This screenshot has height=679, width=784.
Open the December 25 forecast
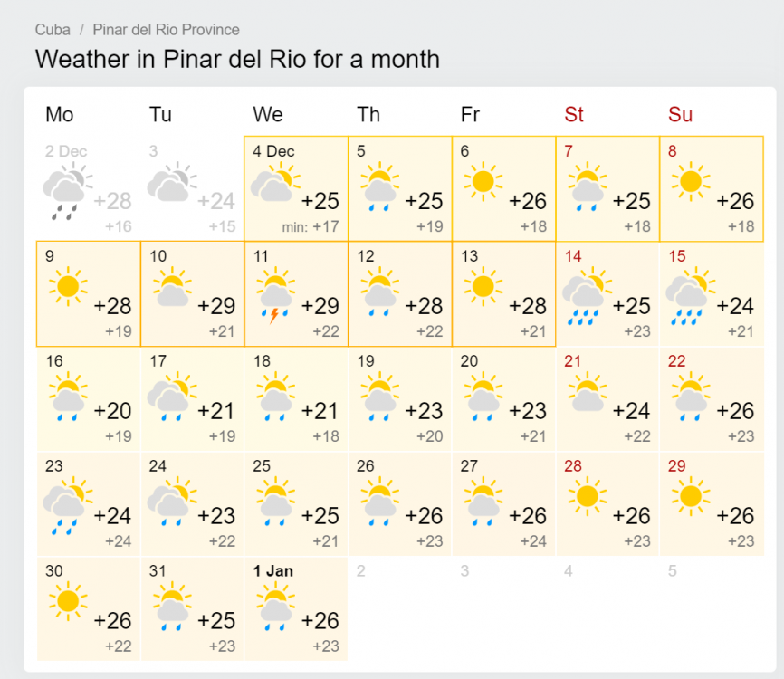[x=296, y=504]
